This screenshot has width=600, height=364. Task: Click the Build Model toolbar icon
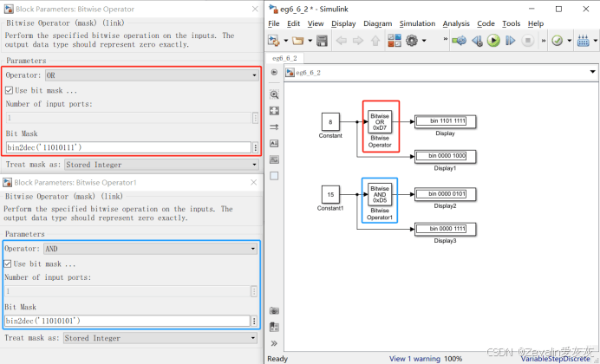coord(584,41)
